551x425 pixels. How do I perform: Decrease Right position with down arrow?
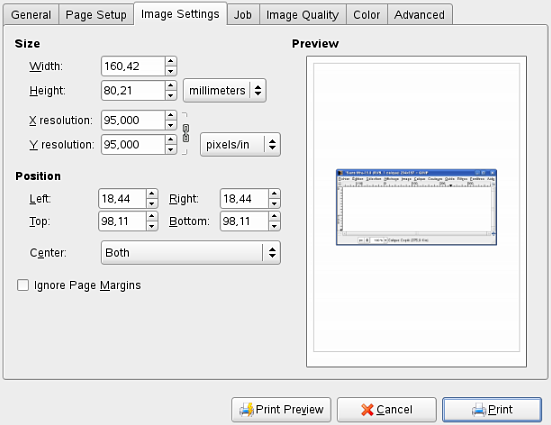click(x=274, y=204)
